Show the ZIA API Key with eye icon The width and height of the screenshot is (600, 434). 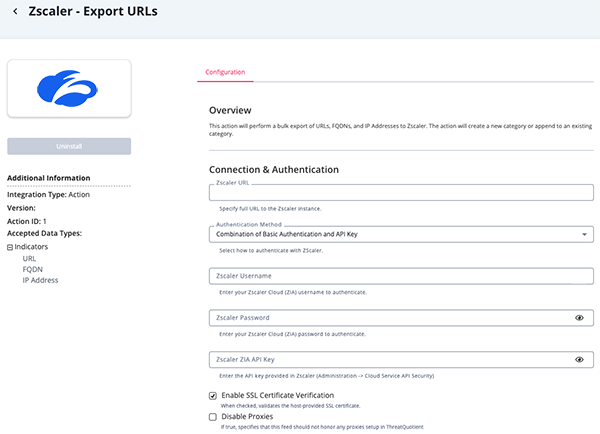(579, 359)
